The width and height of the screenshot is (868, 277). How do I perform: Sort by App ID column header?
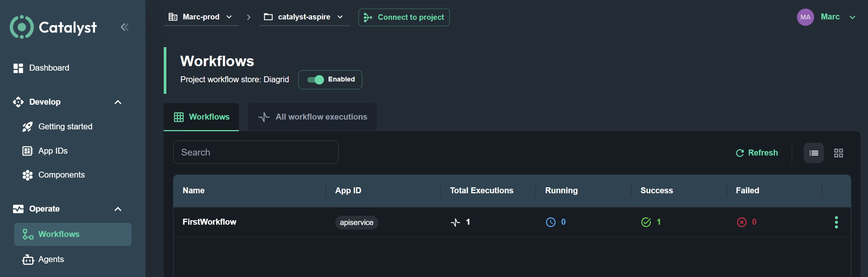pyautogui.click(x=348, y=191)
